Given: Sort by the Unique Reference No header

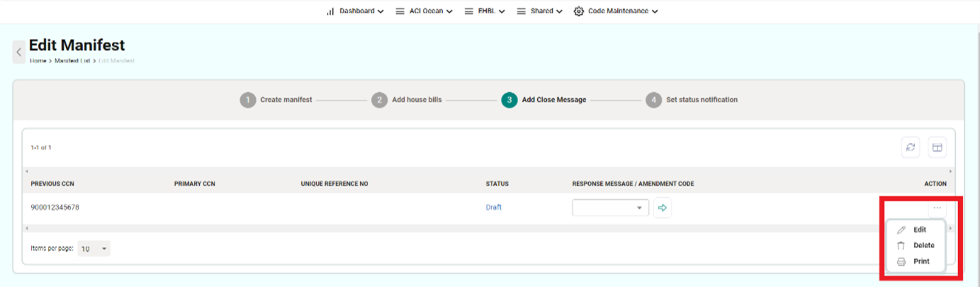Looking at the screenshot, I should point(334,184).
